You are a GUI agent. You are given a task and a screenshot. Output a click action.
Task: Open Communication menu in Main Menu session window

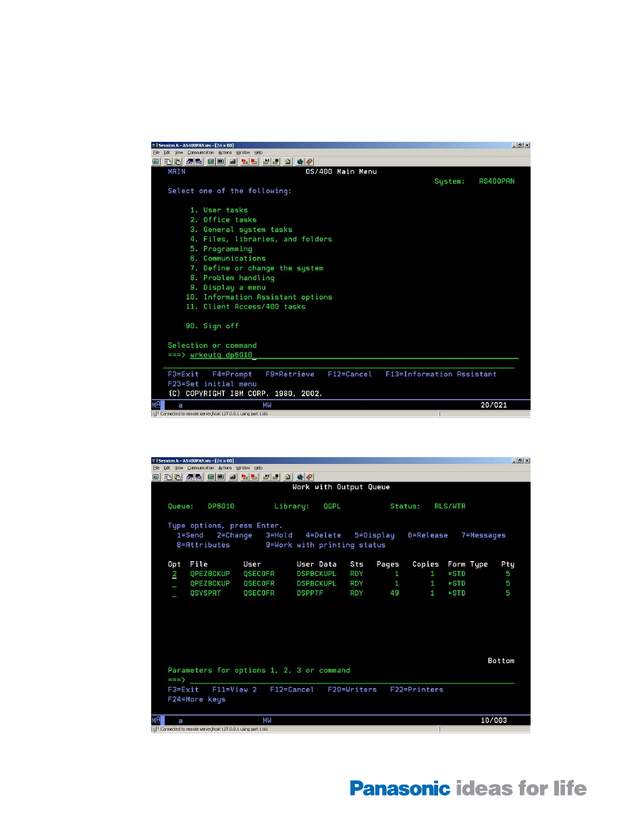(x=200, y=153)
